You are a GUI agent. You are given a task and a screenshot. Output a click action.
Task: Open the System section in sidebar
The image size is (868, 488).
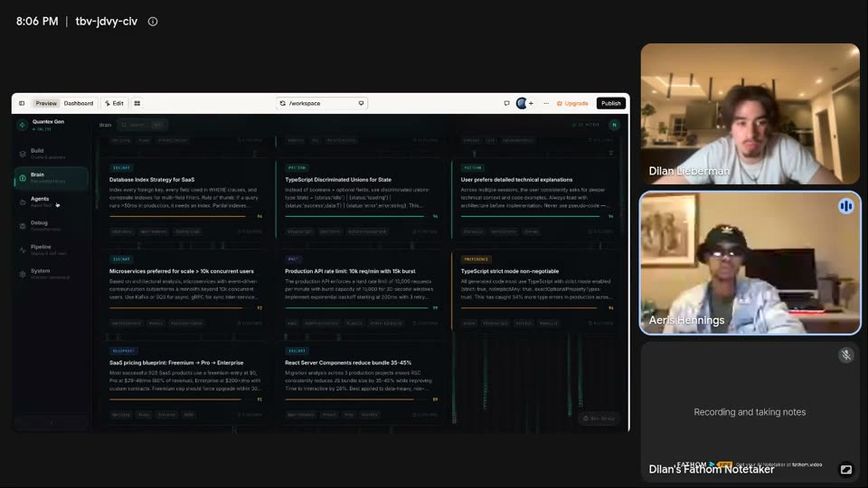(51, 274)
